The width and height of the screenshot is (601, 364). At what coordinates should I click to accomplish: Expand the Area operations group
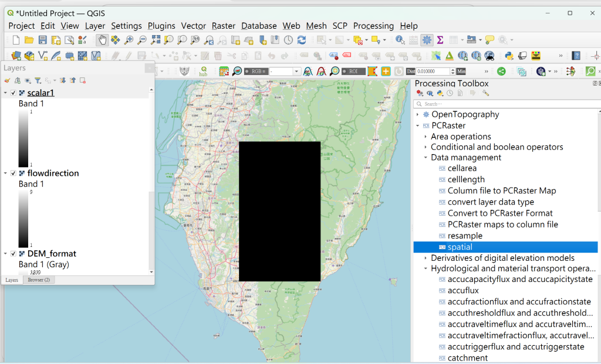(426, 137)
